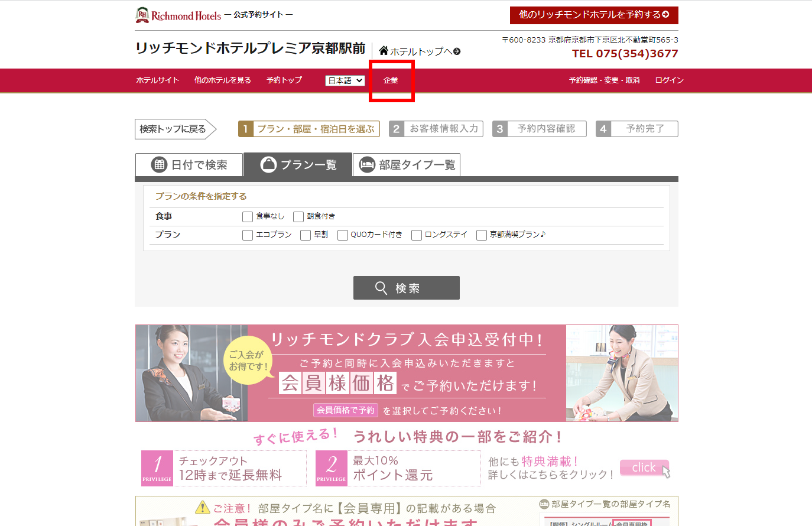Click the TEL 075(354)3677 number
The width and height of the screenshot is (812, 526).
[625, 54]
